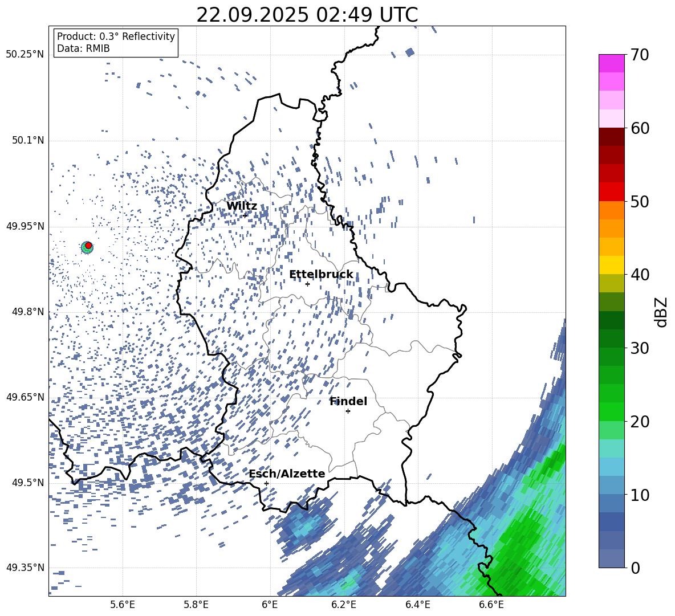
Task: Click the 60 colorbar tick label
Action: pos(640,128)
